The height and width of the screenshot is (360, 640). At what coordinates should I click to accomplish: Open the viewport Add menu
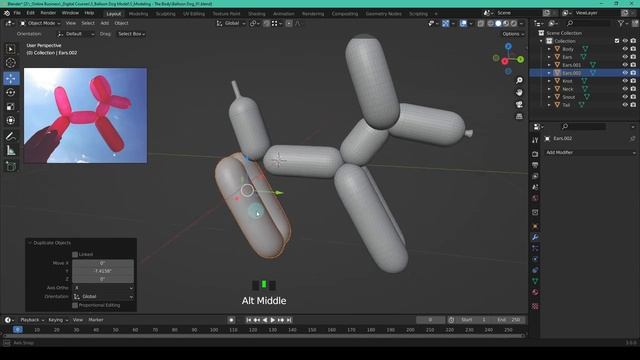click(104, 23)
